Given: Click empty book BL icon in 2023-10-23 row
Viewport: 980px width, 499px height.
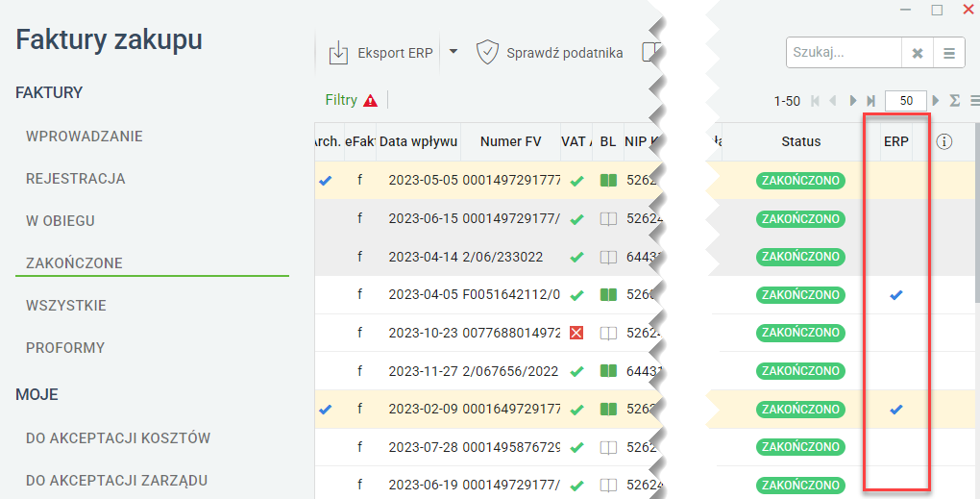Looking at the screenshot, I should (x=608, y=334).
